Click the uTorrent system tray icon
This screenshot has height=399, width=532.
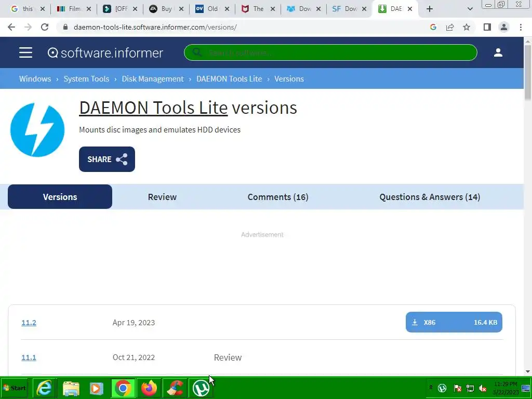pyautogui.click(x=442, y=388)
